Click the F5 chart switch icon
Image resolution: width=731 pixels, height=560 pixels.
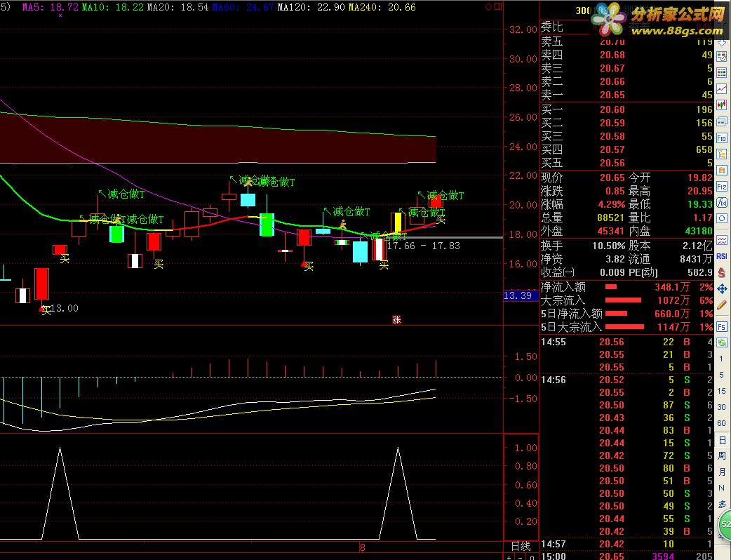coord(722,326)
